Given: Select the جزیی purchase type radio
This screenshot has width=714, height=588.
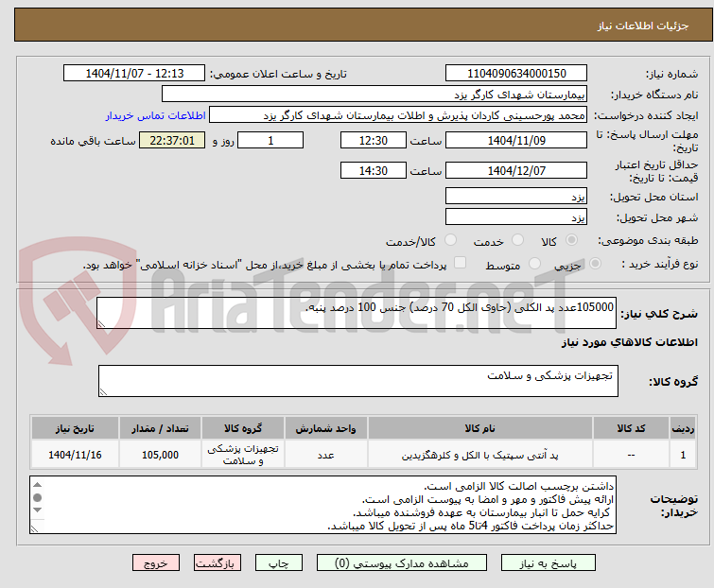Looking at the screenshot, I should point(595,264).
